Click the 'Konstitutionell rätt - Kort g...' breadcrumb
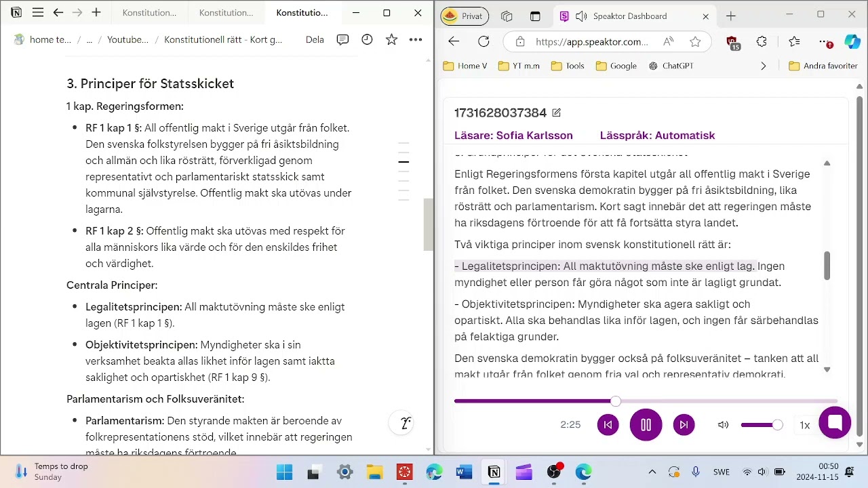 223,40
